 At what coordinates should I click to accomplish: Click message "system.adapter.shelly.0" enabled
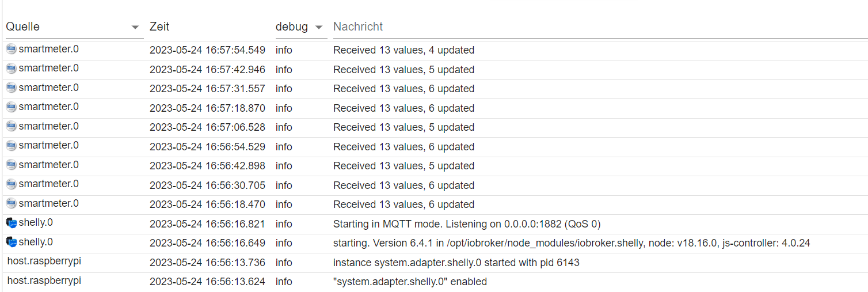(x=410, y=282)
